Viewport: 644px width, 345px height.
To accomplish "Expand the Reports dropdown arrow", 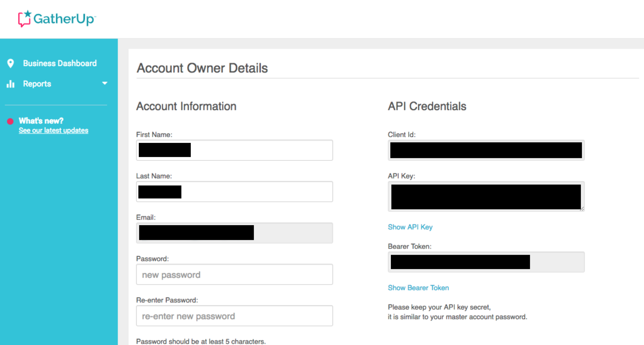I will 105,83.
